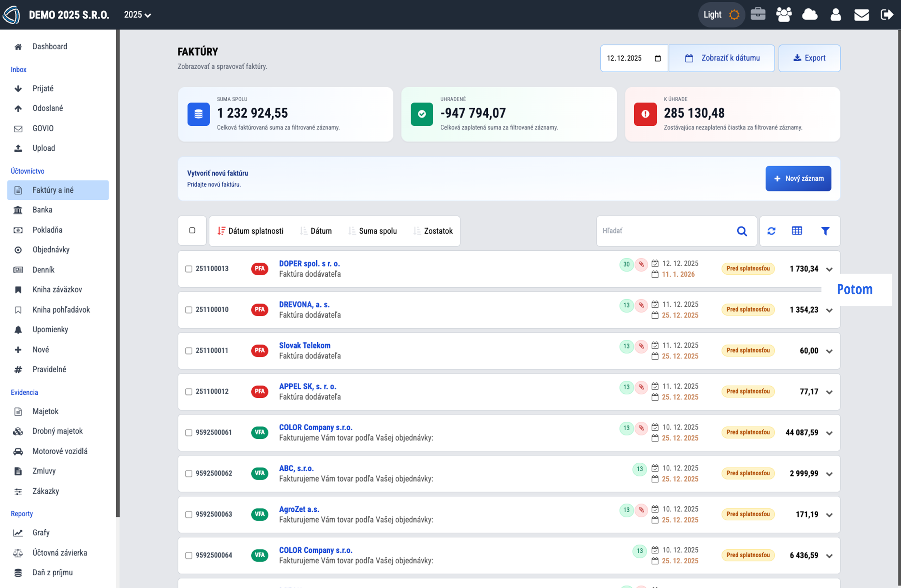The width and height of the screenshot is (901, 588).
Task: Expand the DREVONA invoice row chevron
Action: tap(830, 311)
